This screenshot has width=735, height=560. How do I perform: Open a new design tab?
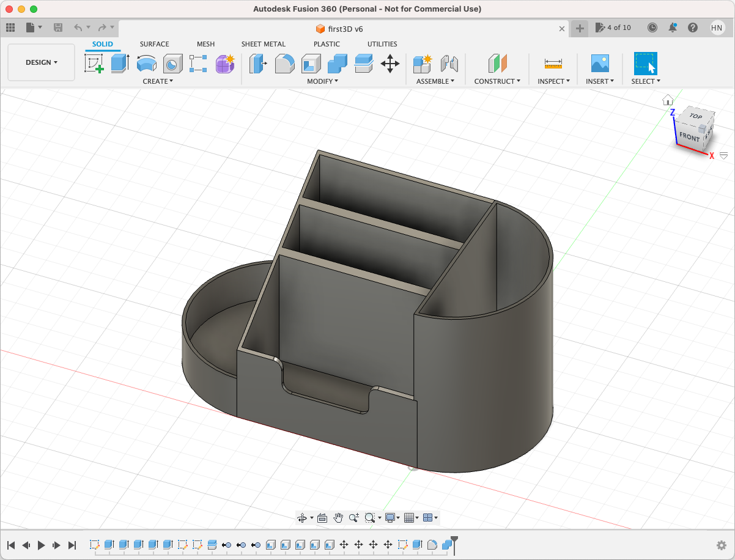[x=580, y=28]
